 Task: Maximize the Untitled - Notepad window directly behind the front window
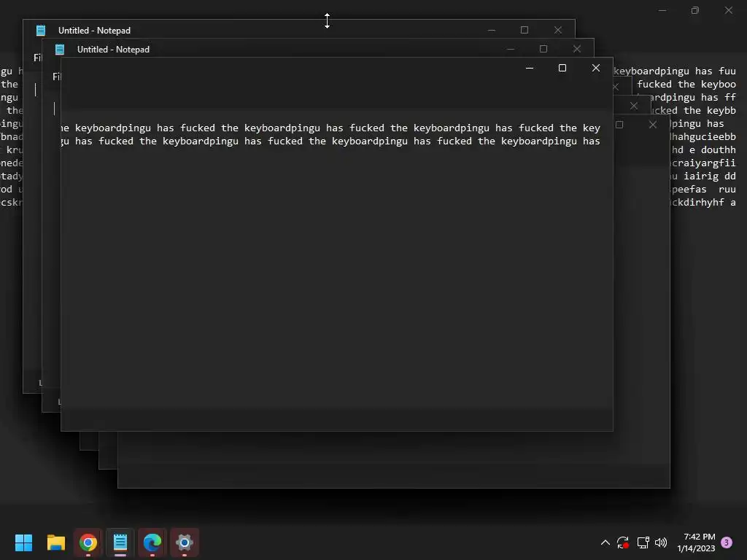pyautogui.click(x=543, y=49)
